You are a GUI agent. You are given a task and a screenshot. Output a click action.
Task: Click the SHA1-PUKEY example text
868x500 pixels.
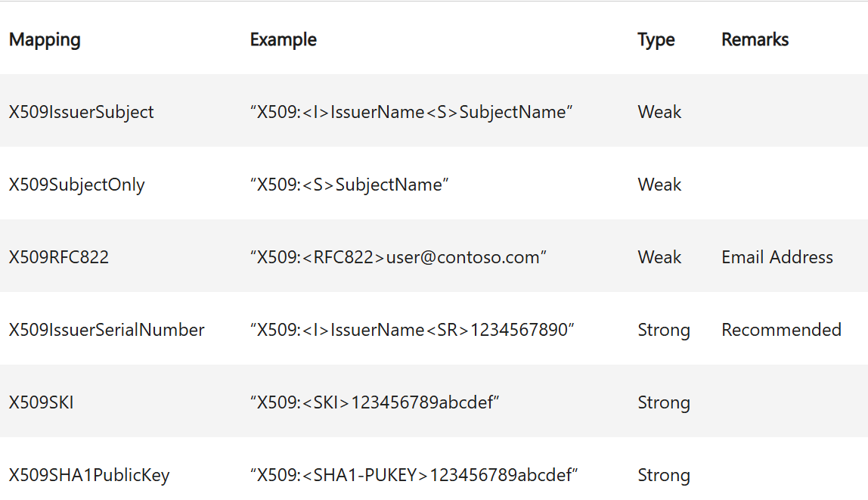(414, 475)
